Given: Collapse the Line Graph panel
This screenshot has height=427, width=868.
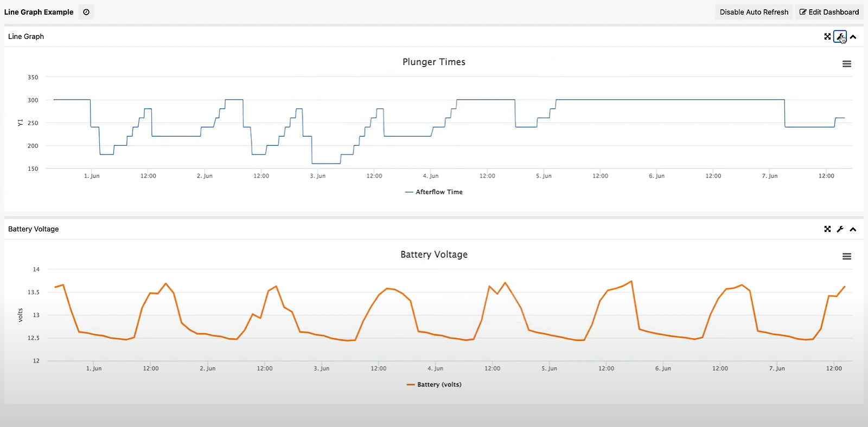Looking at the screenshot, I should point(853,36).
